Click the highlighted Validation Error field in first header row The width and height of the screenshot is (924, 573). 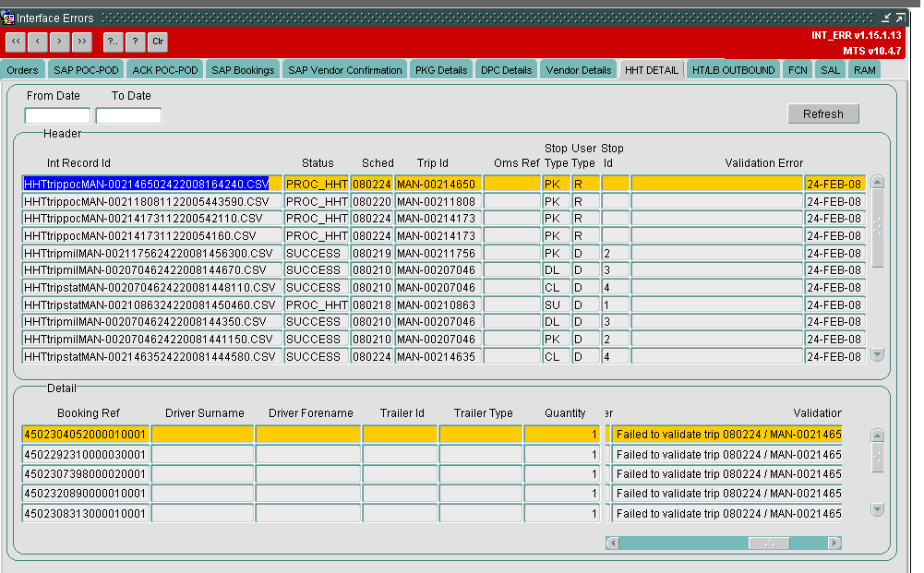click(x=716, y=184)
